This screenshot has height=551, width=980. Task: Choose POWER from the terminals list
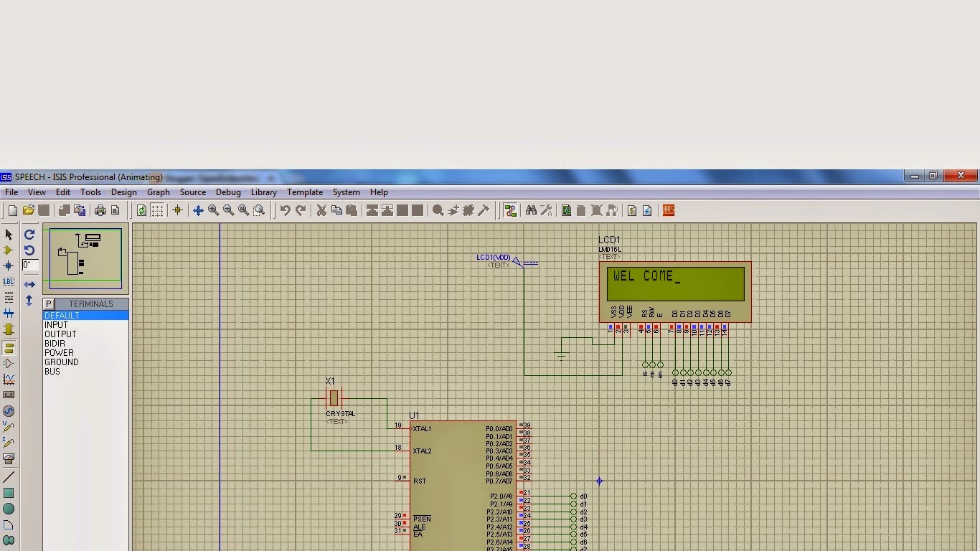pyautogui.click(x=59, y=352)
